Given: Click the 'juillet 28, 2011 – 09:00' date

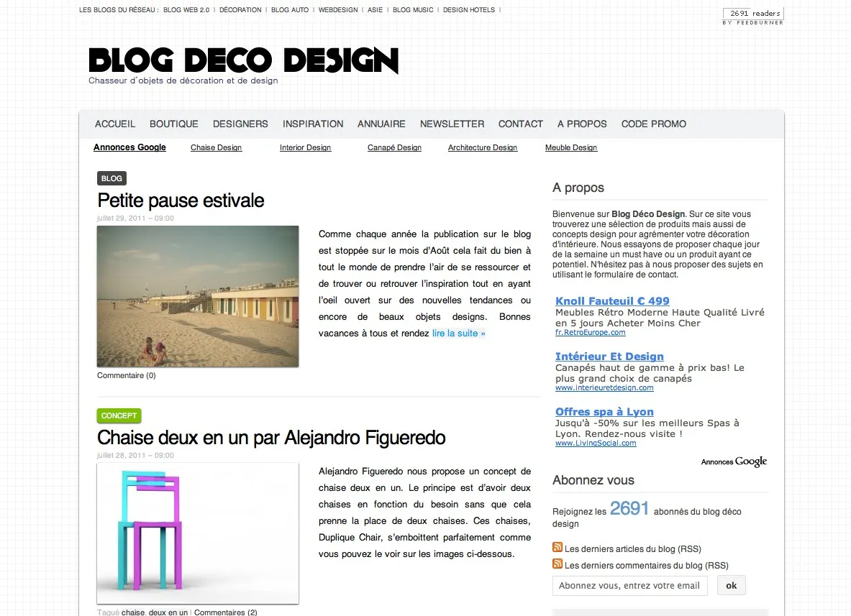Looking at the screenshot, I should pos(136,456).
